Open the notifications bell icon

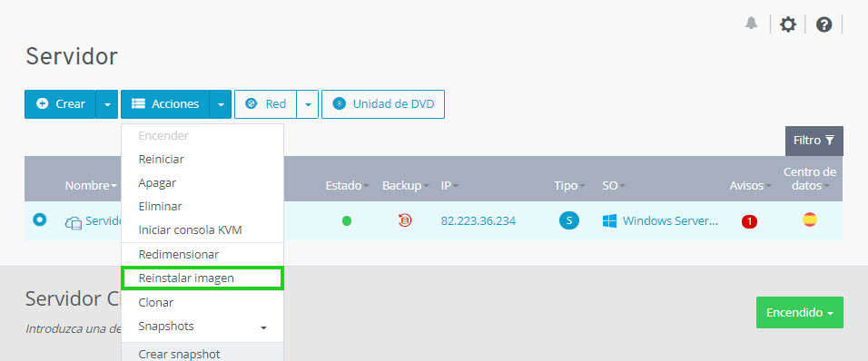(751, 24)
